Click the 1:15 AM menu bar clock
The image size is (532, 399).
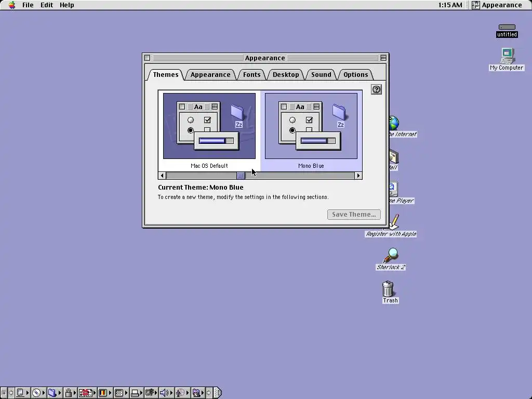click(450, 5)
